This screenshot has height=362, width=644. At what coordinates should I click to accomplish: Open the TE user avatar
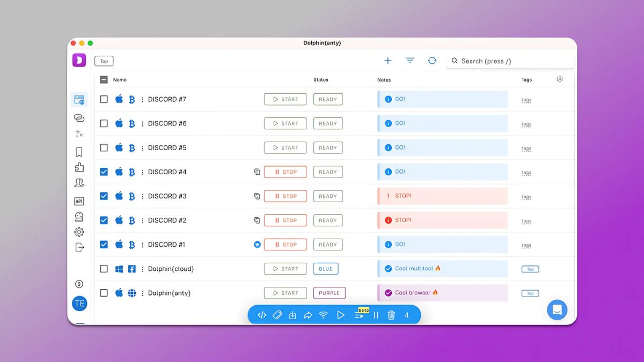pyautogui.click(x=79, y=304)
